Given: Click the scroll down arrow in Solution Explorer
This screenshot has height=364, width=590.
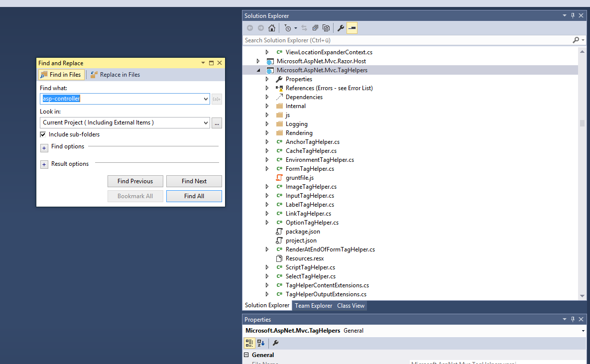Looking at the screenshot, I should coord(582,296).
